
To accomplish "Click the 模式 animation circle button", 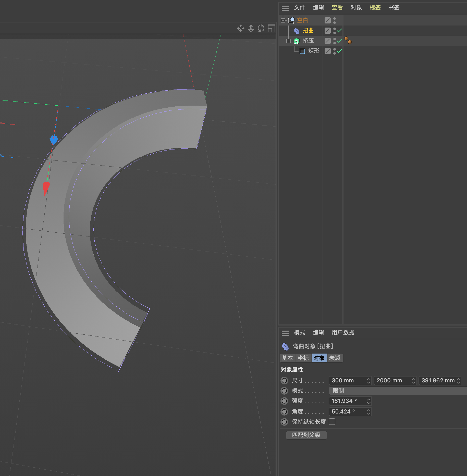I will point(284,391).
